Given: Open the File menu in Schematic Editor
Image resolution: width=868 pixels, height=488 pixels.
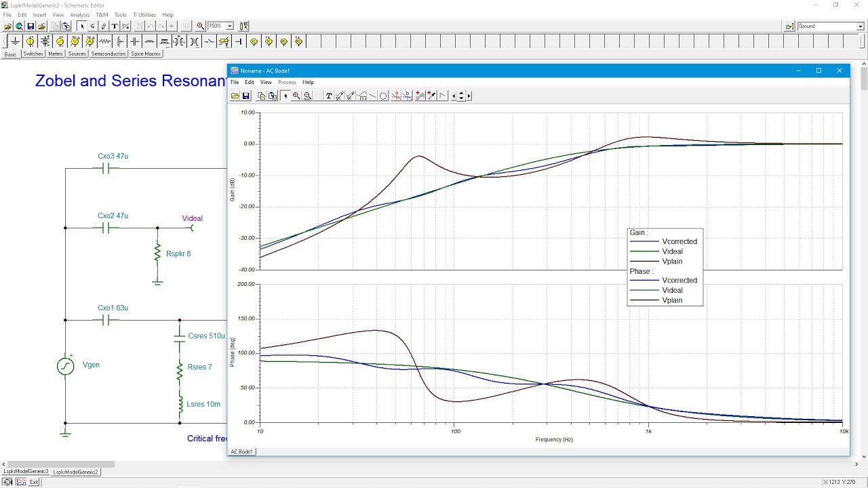Looking at the screenshot, I should pos(7,15).
